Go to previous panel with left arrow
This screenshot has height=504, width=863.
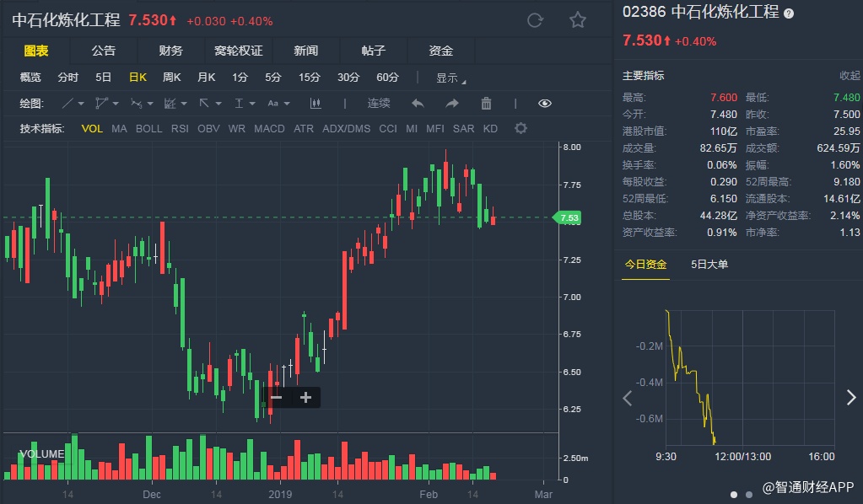[x=628, y=398]
